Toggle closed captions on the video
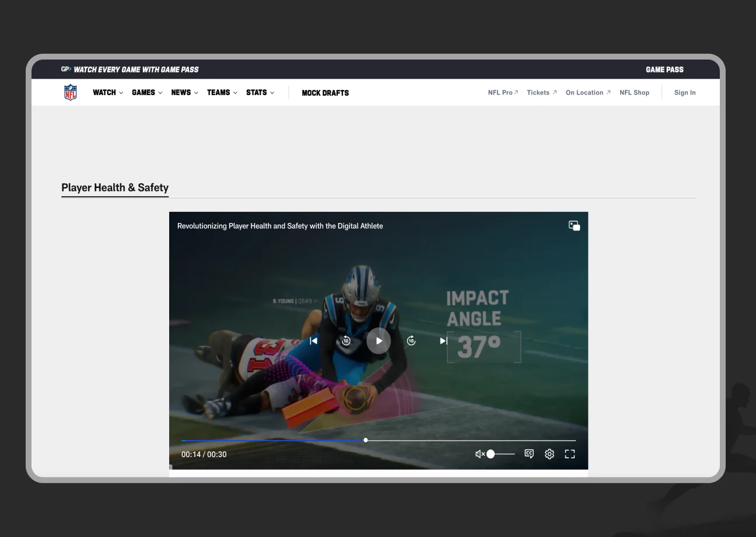 529,454
